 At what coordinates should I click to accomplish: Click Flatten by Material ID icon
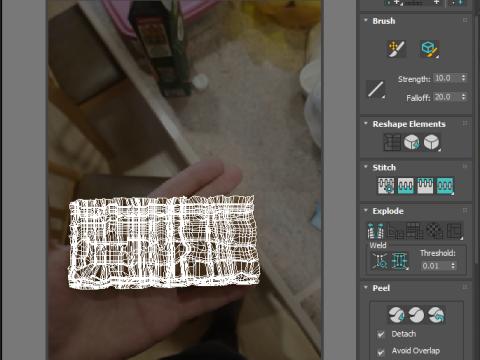[x=434, y=231]
